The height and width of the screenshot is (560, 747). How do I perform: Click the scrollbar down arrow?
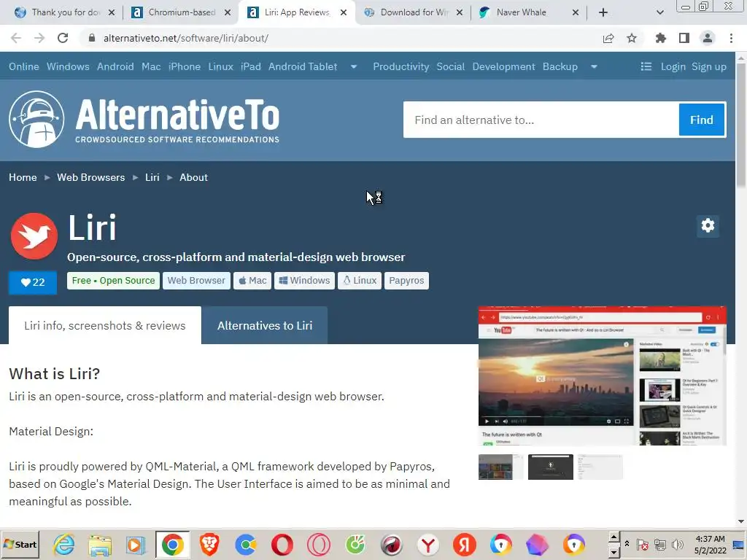click(741, 521)
